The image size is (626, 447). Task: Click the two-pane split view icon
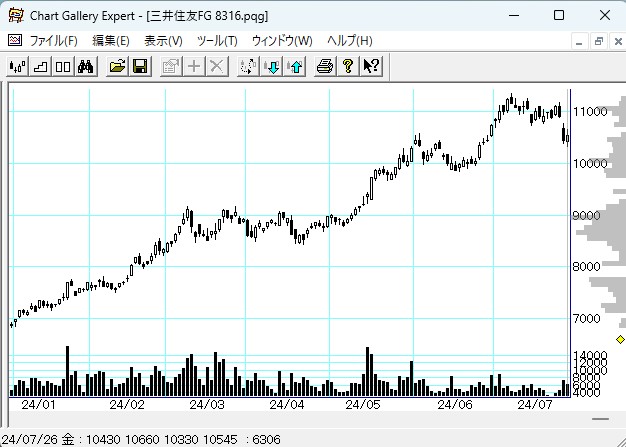[x=62, y=66]
